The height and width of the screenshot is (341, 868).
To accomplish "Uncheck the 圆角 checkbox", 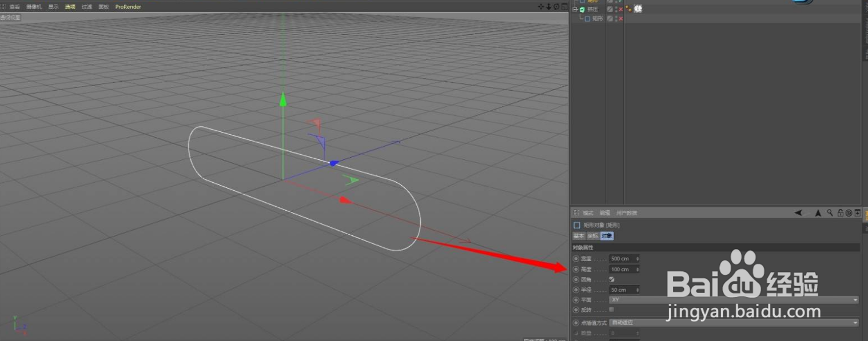I will [612, 279].
